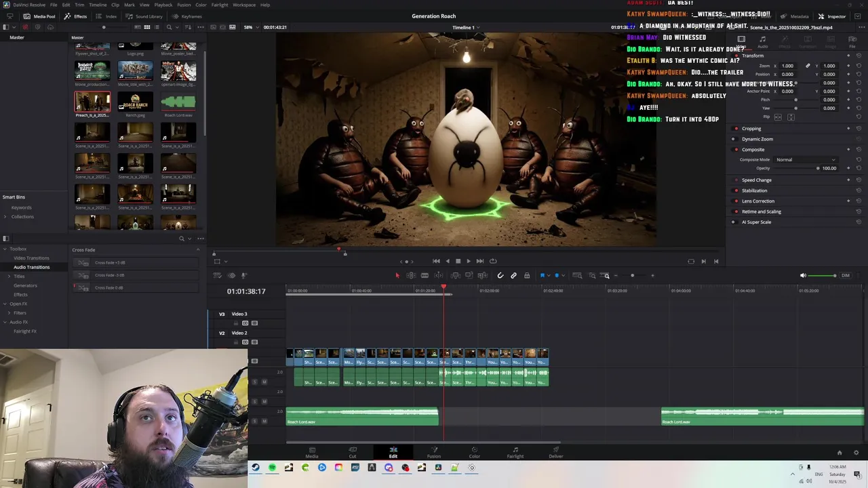
Task: Switch to the Deliver page
Action: (556, 452)
